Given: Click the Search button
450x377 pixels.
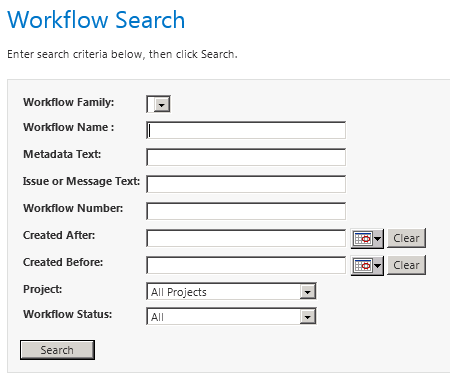Looking at the screenshot, I should 57,350.
